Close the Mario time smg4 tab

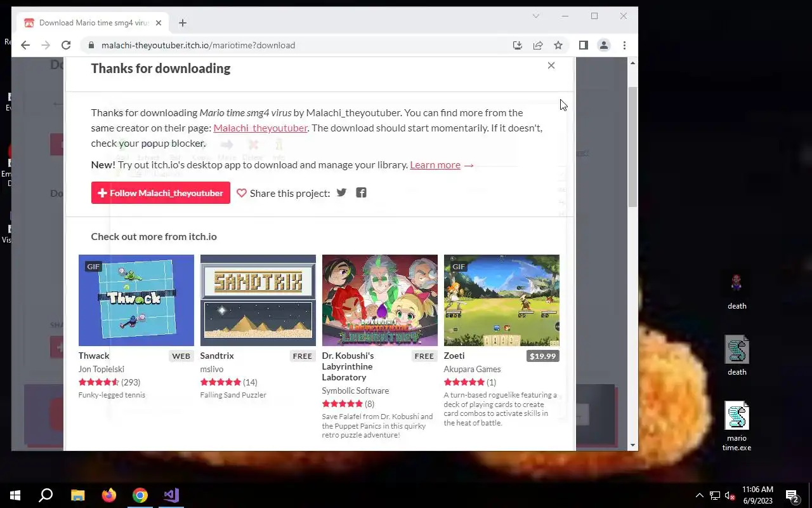[159, 23]
